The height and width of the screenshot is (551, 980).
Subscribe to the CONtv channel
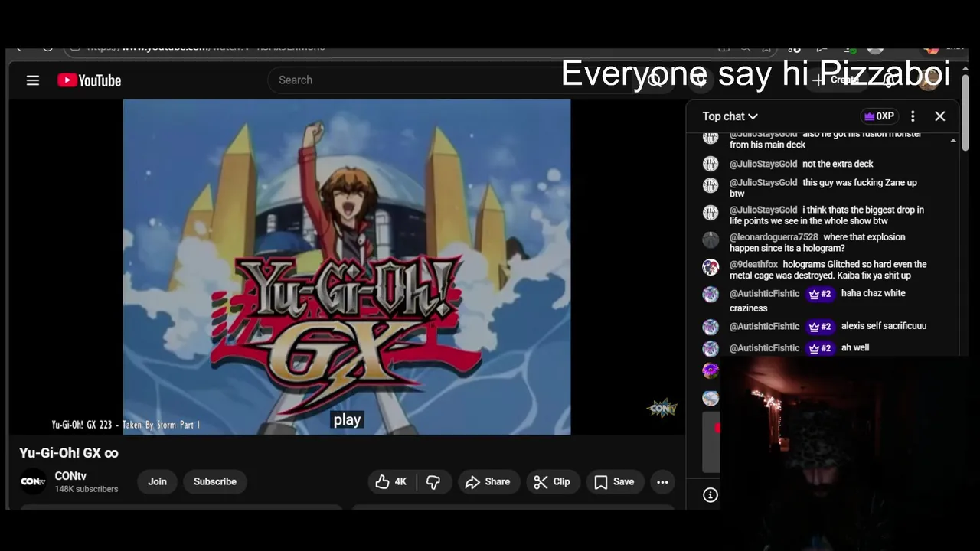tap(215, 481)
